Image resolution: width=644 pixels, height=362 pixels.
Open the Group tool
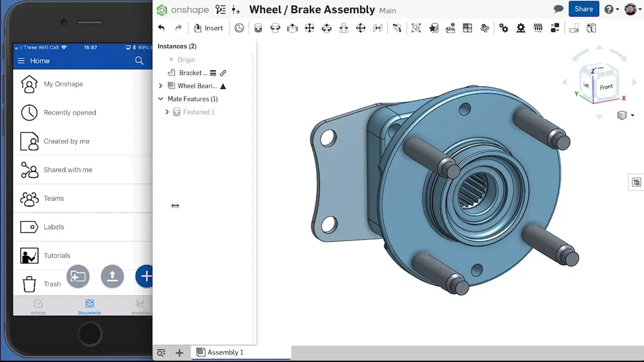click(x=416, y=28)
